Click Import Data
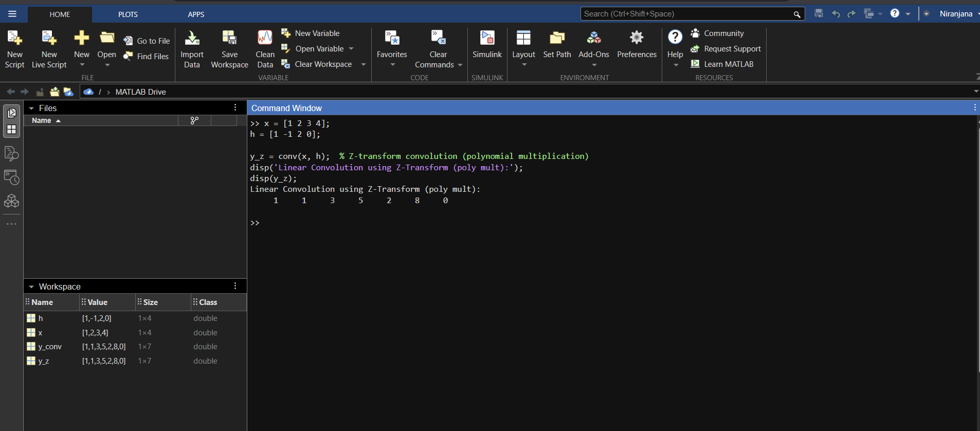This screenshot has height=431, width=980. 192,49
